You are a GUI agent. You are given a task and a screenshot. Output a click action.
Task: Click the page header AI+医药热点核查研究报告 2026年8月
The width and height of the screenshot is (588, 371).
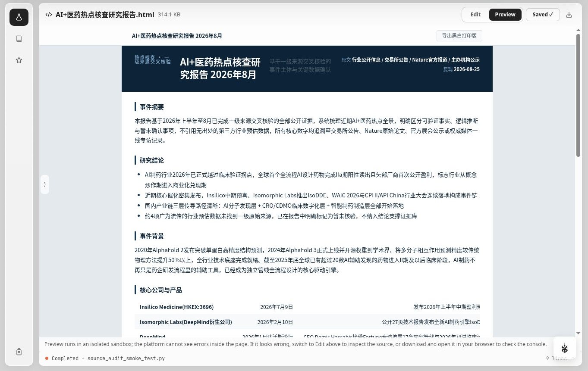(177, 36)
